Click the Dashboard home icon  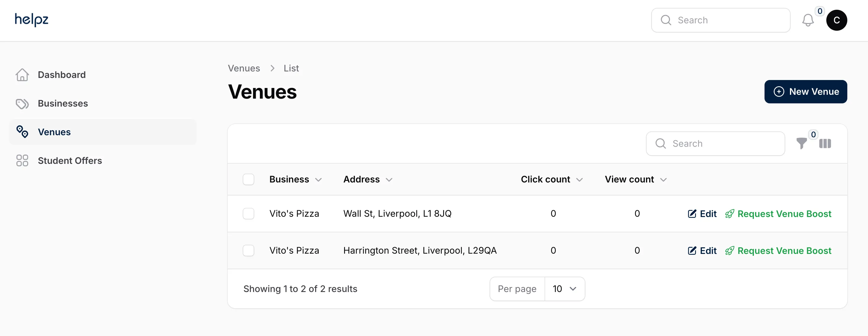point(22,75)
